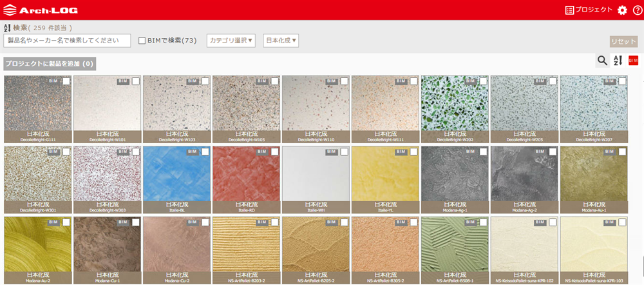Select checkbox on Modana-Cu-1
The height and width of the screenshot is (285, 644).
(x=135, y=222)
